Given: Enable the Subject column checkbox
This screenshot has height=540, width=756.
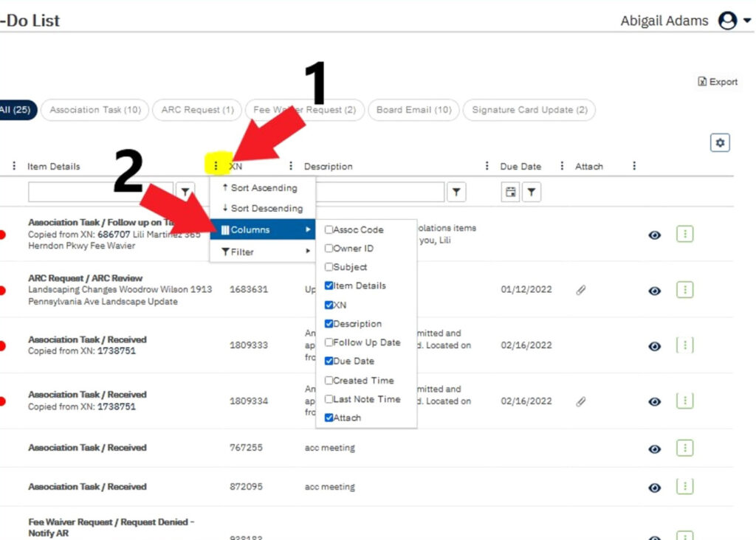Looking at the screenshot, I should (x=329, y=267).
